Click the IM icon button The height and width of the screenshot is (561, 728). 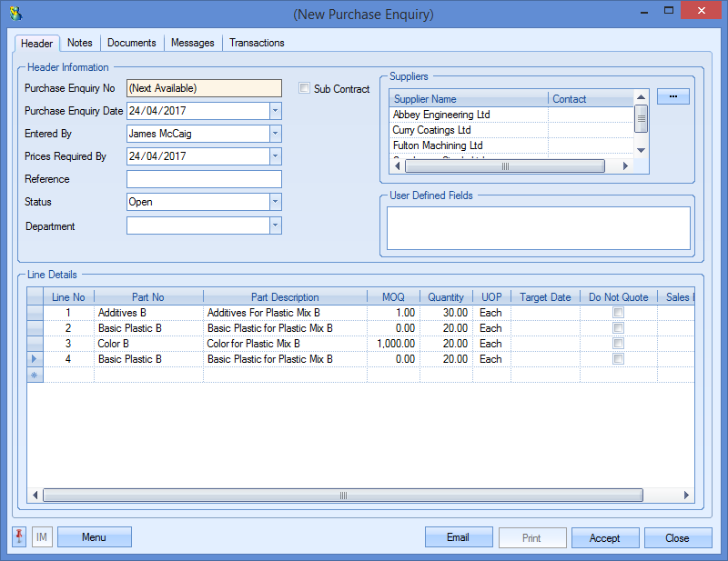coord(42,537)
